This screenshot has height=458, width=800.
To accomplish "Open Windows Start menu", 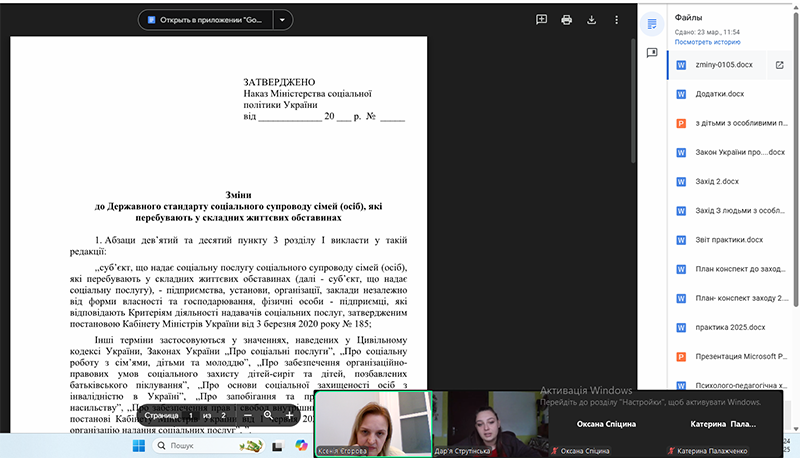I will pyautogui.click(x=139, y=446).
